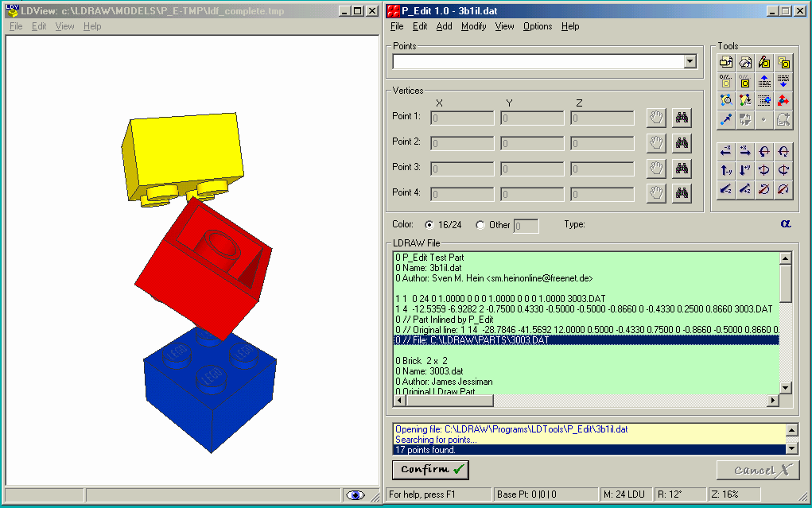812x508 pixels.
Task: Click the blue diagonal line-with-points tool
Action: 725,119
